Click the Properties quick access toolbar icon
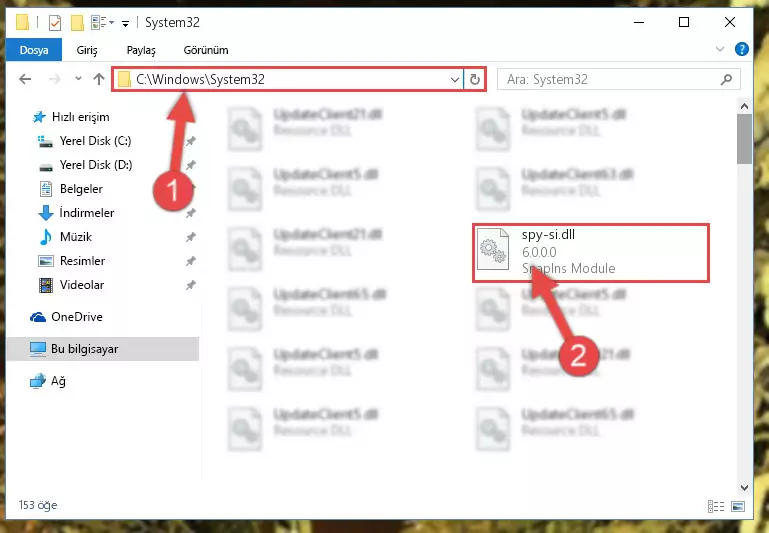 [x=55, y=23]
